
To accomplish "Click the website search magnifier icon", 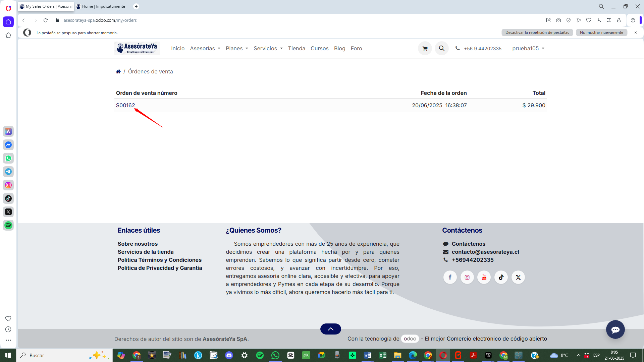I will [442, 49].
